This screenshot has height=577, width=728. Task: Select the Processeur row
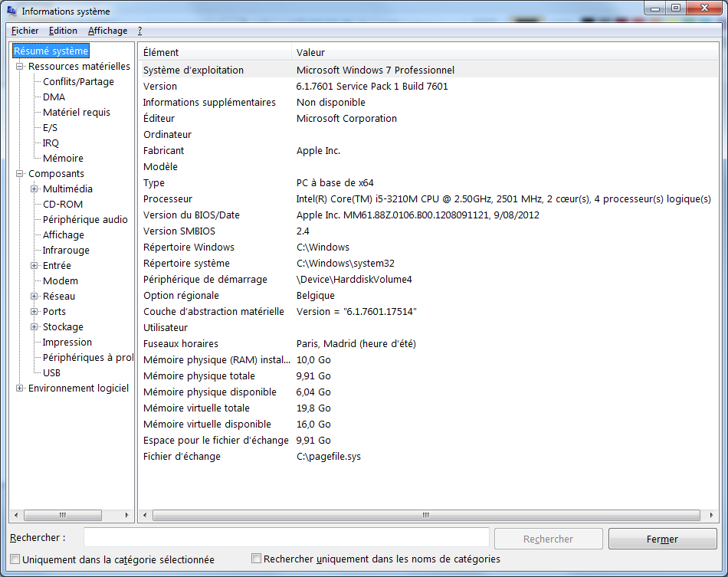click(x=428, y=198)
